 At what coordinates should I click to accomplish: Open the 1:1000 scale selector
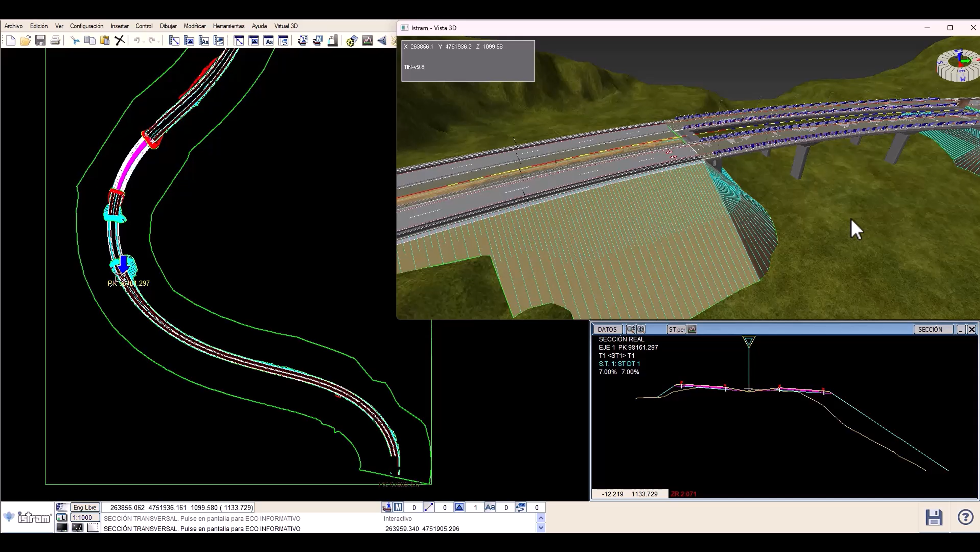coord(85,517)
